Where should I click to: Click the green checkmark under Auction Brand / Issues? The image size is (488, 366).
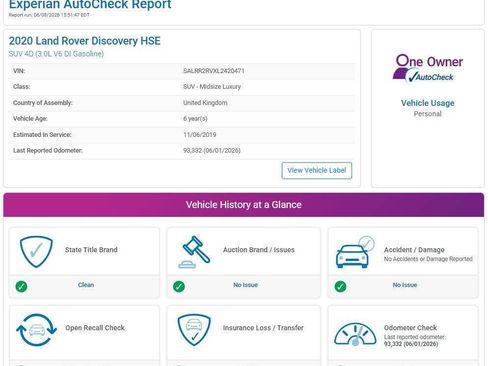pos(179,286)
